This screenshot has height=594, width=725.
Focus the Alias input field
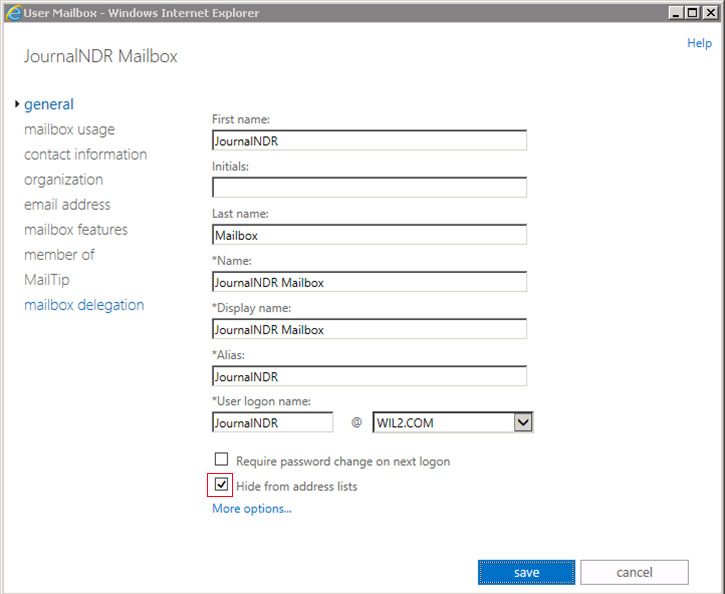point(369,376)
